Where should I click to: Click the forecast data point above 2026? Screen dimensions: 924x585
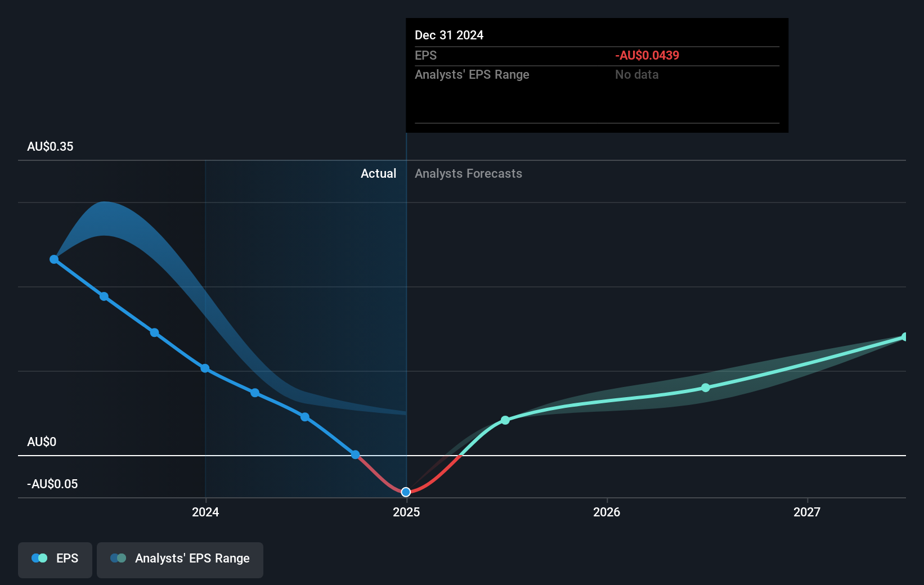tap(705, 387)
